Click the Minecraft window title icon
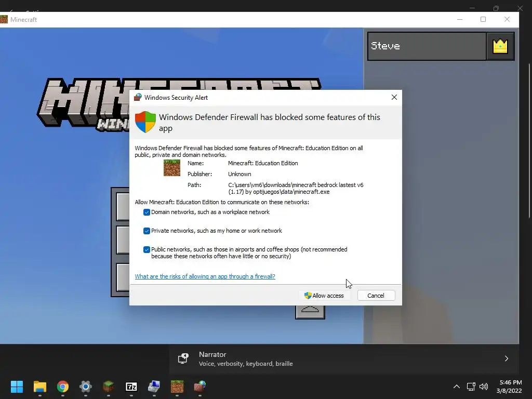 (4, 19)
